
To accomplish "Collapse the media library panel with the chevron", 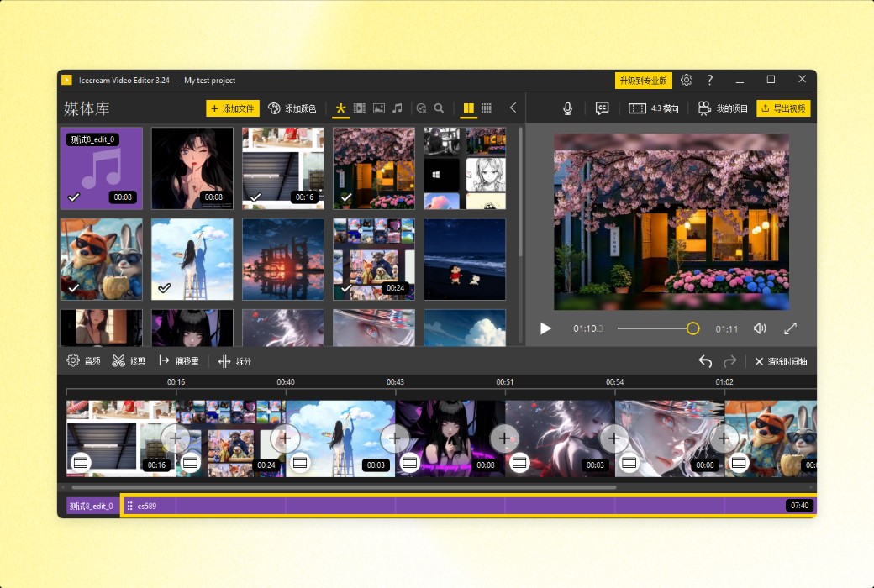I will (x=513, y=108).
